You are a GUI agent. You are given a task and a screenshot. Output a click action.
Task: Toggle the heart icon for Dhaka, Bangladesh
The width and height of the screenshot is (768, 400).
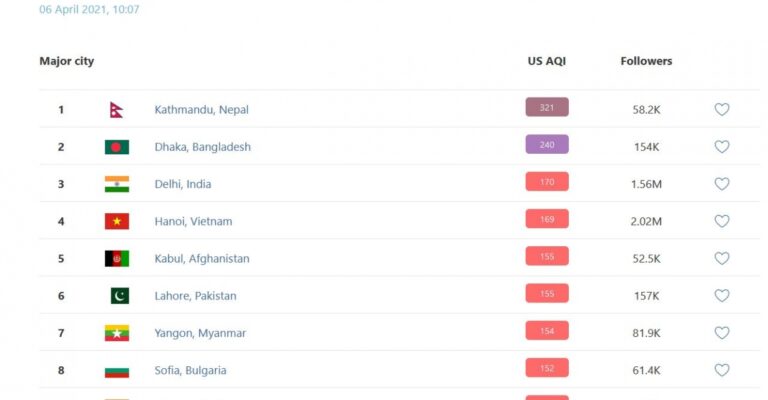721,147
